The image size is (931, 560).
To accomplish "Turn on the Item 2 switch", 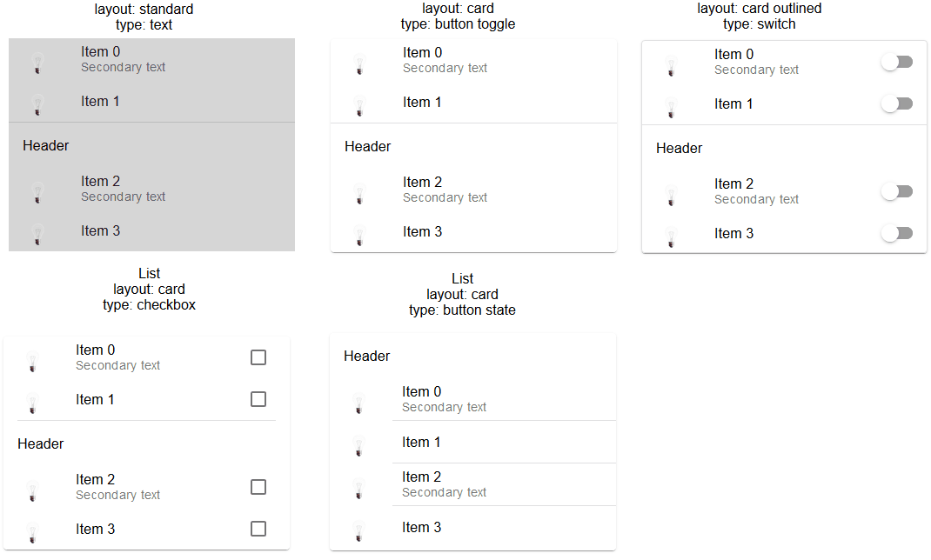I will (897, 191).
